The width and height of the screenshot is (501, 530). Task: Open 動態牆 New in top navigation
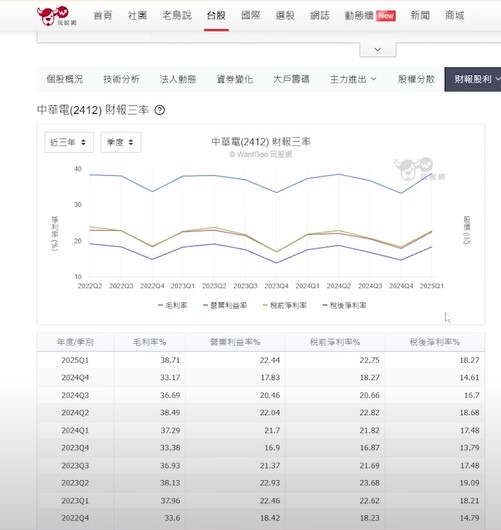point(370,16)
